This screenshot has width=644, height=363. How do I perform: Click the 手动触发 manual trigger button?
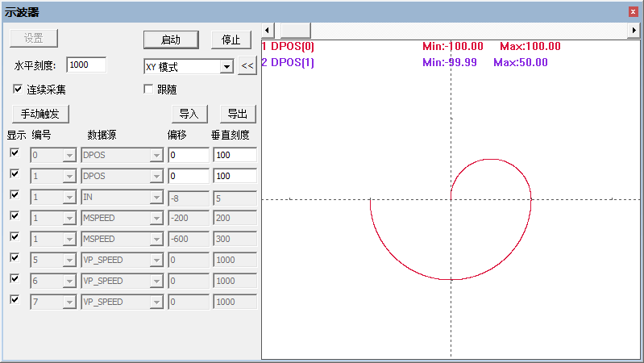click(40, 114)
